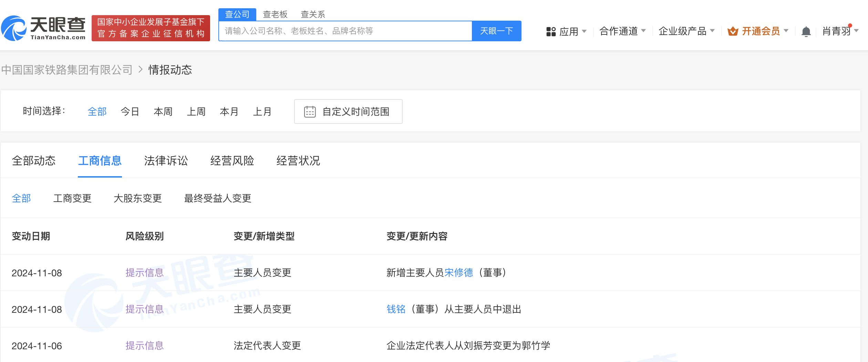This screenshot has height=362, width=868.
Task: Click 法定代表人变更 type cell
Action: pyautogui.click(x=267, y=345)
